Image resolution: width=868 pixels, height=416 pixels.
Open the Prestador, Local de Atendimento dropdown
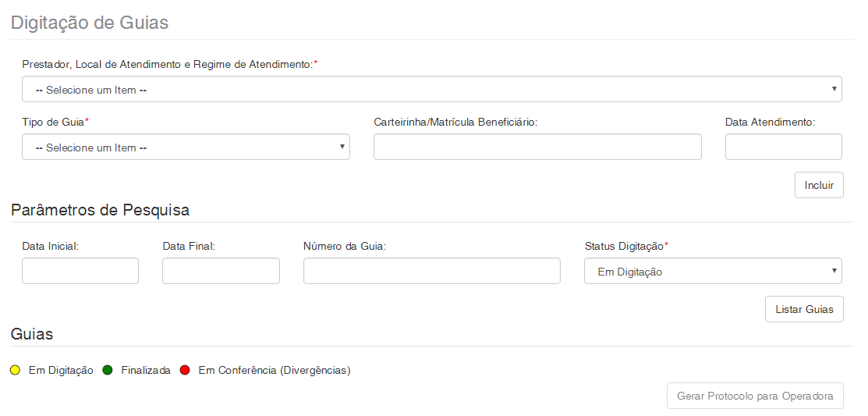431,90
